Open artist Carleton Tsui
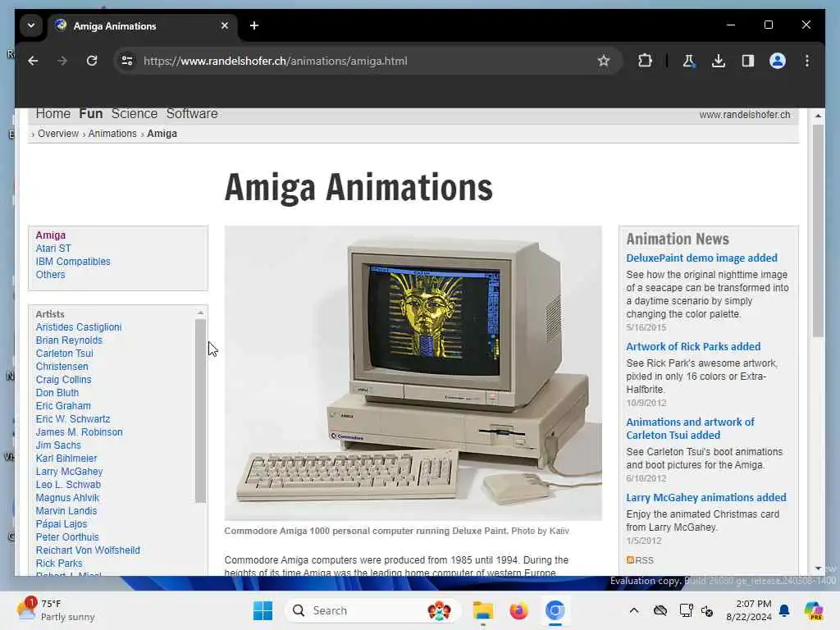Screen dimensions: 840x630 pos(64,354)
